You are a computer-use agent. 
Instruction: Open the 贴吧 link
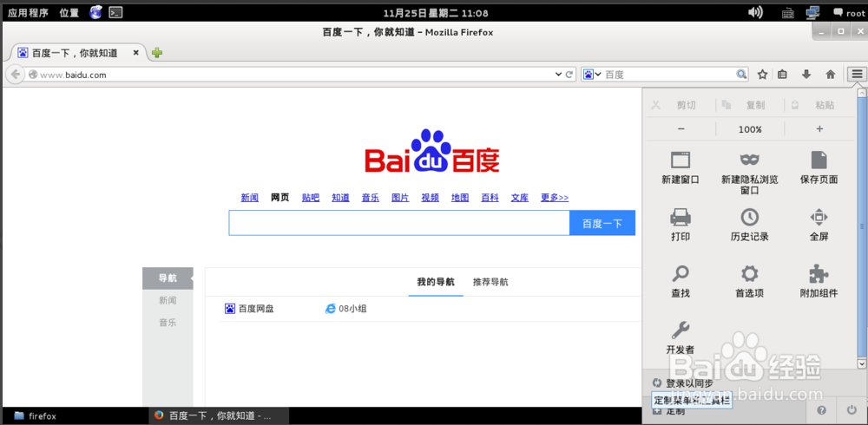311,198
